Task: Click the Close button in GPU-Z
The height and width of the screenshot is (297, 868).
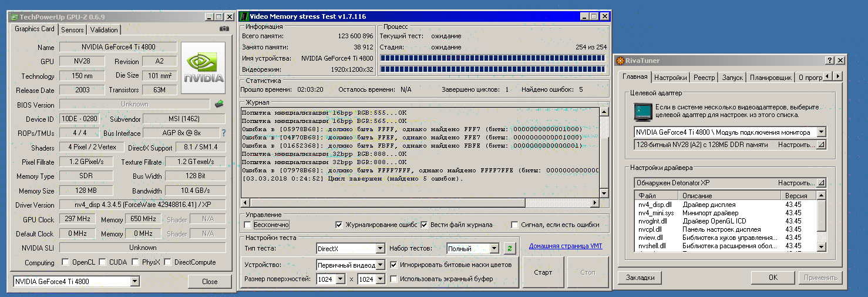Action: pos(210,282)
